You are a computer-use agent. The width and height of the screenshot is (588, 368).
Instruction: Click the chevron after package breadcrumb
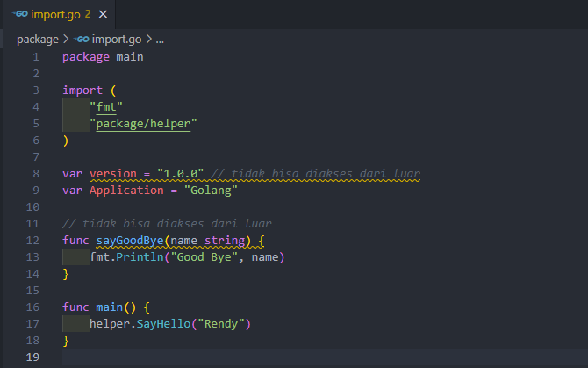tap(66, 39)
